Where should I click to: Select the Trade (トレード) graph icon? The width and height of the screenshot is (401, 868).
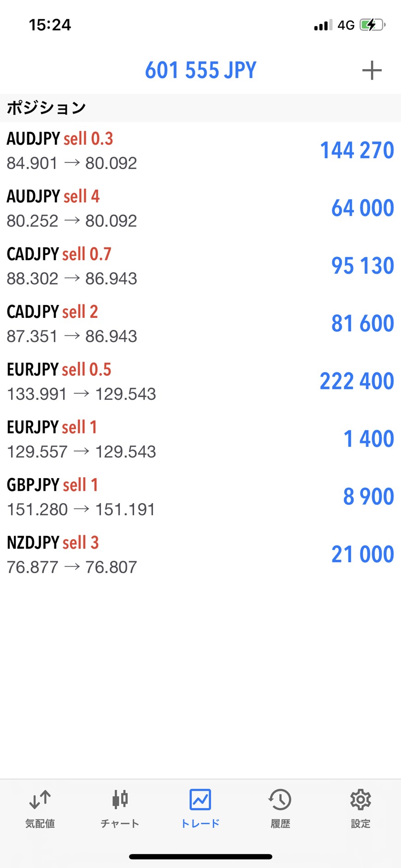200,800
